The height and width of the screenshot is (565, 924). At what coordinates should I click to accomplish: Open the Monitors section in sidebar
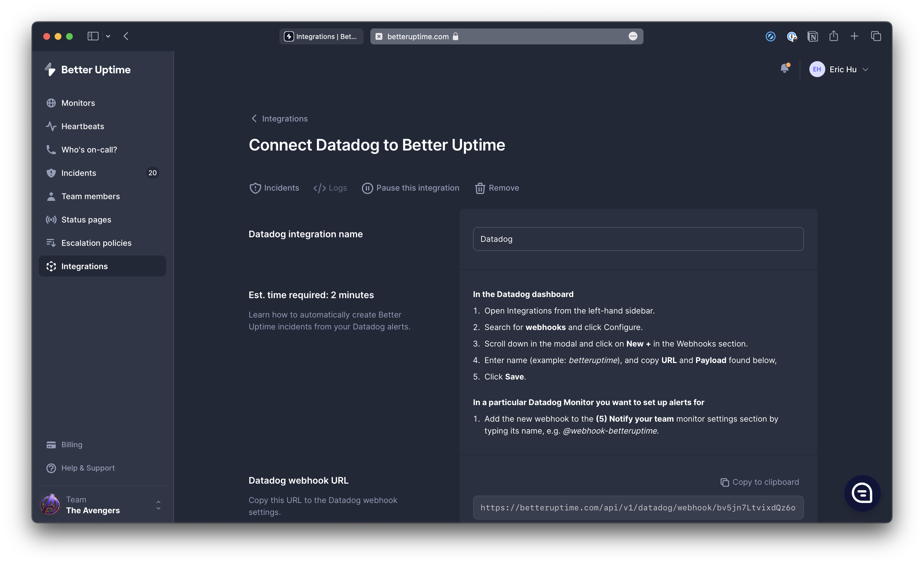click(x=102, y=103)
